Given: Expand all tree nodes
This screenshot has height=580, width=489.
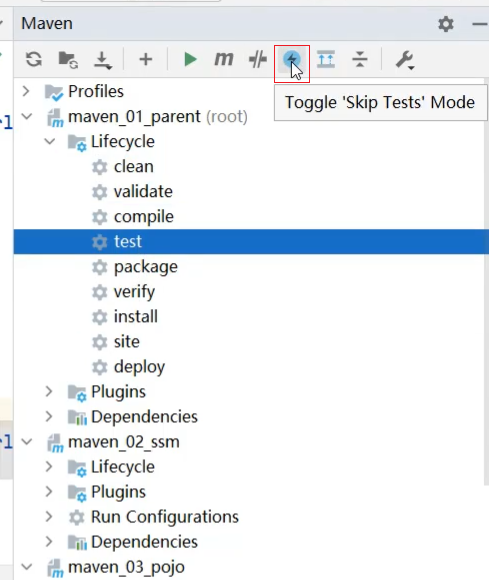Looking at the screenshot, I should coord(326,59).
